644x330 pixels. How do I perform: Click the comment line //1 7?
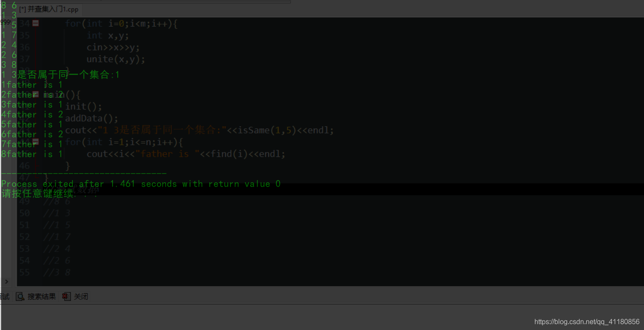coord(57,237)
